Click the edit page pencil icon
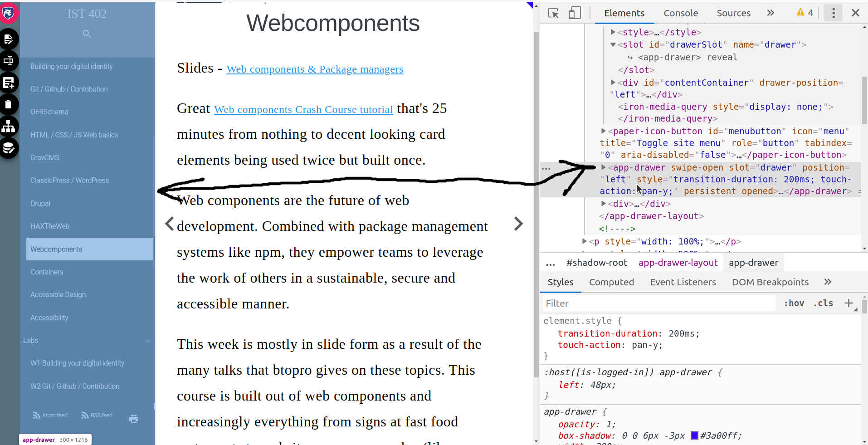This screenshot has width=868, height=445. (8, 39)
